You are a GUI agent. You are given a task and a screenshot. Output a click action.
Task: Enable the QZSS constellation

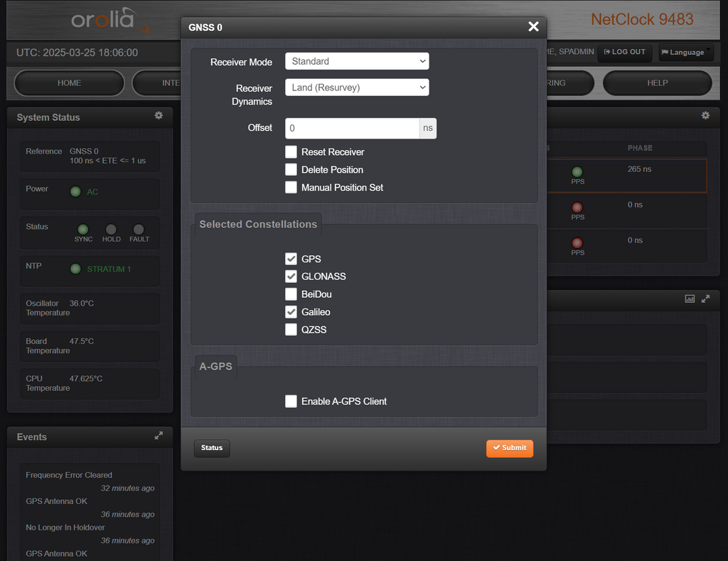point(291,329)
